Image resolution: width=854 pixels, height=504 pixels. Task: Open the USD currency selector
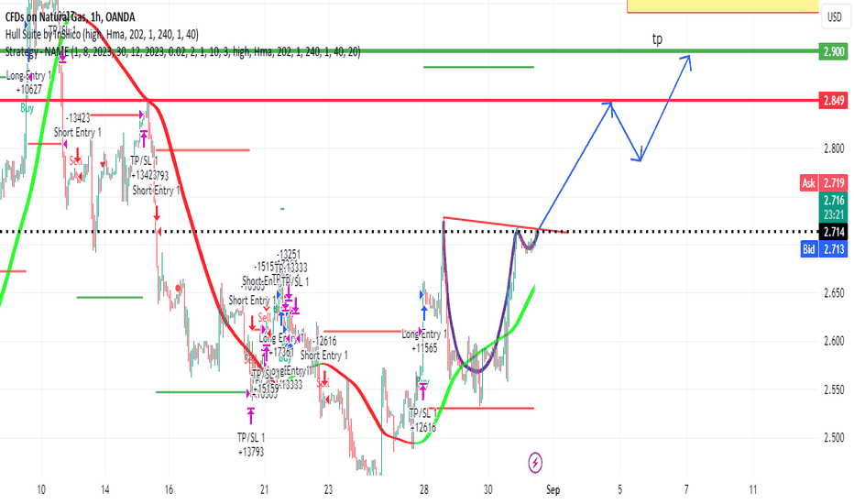click(x=835, y=16)
